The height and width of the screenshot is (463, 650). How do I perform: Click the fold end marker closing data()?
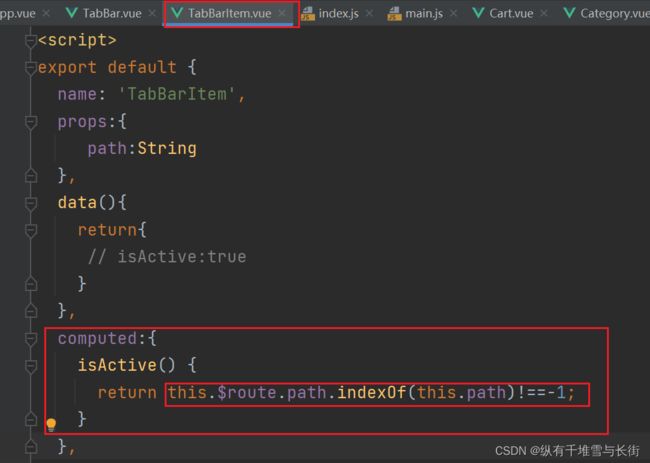[31, 310]
